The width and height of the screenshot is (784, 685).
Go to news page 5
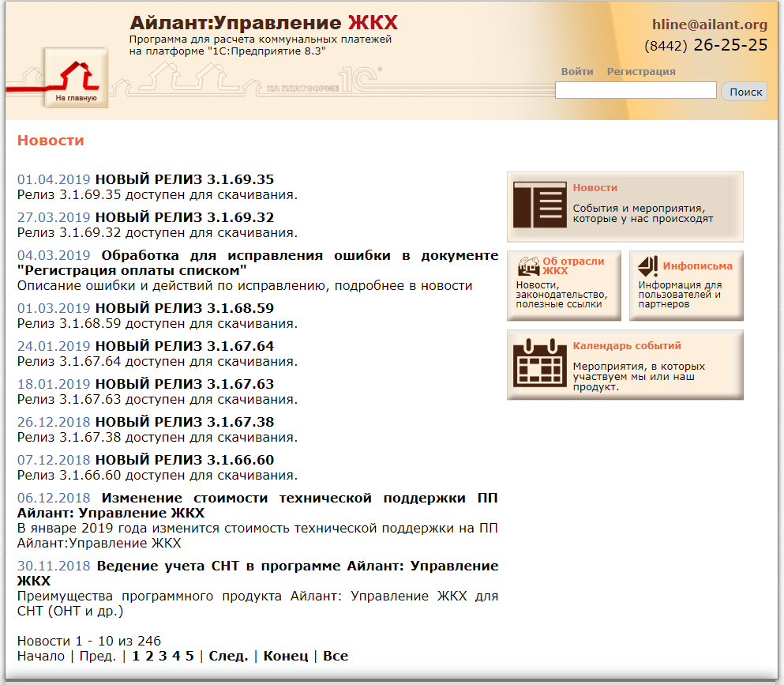click(x=189, y=656)
